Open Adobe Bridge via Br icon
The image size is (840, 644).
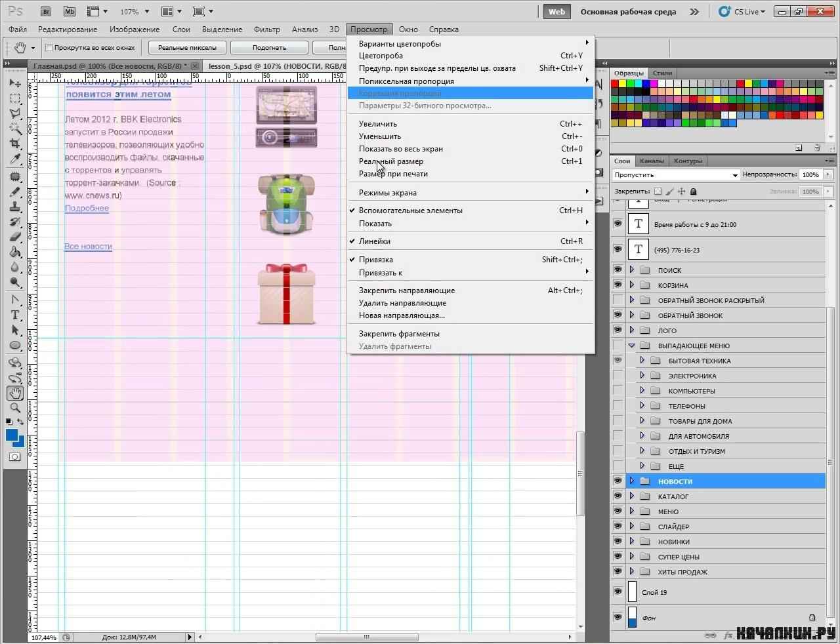[46, 11]
